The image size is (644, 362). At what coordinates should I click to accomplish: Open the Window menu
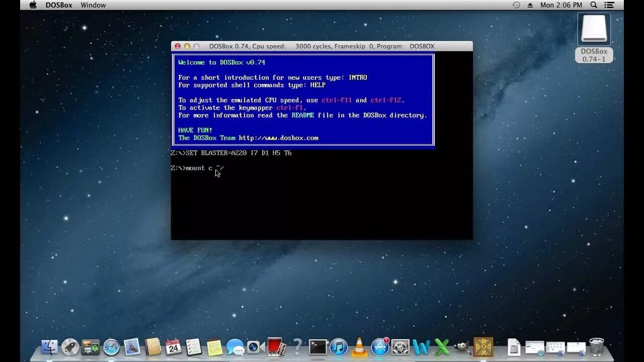(93, 5)
